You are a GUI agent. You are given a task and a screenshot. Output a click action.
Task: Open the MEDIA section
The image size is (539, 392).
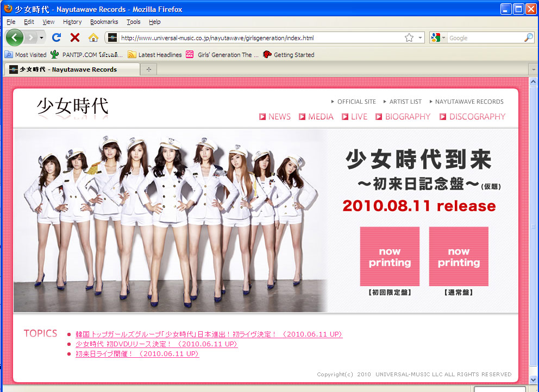[316, 117]
